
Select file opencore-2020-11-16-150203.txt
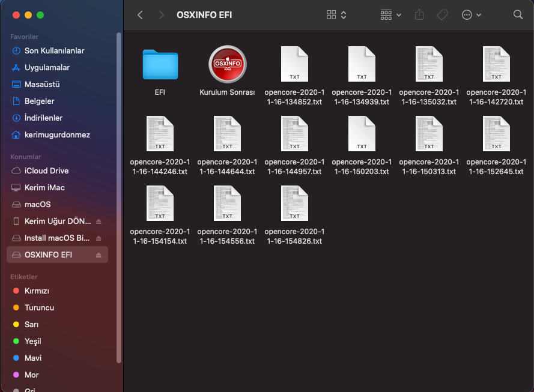click(362, 133)
